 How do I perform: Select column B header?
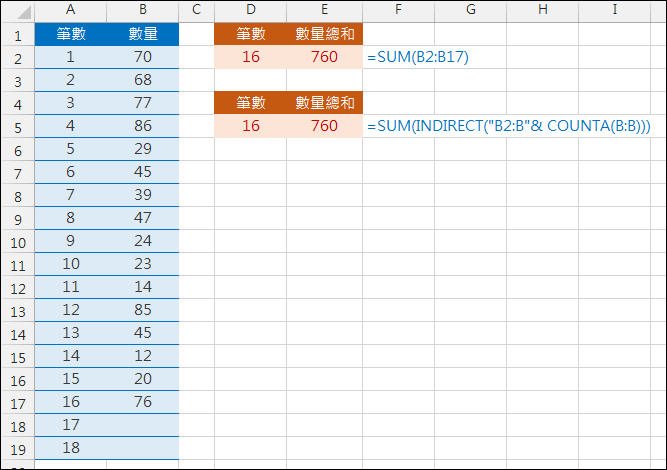coord(143,10)
